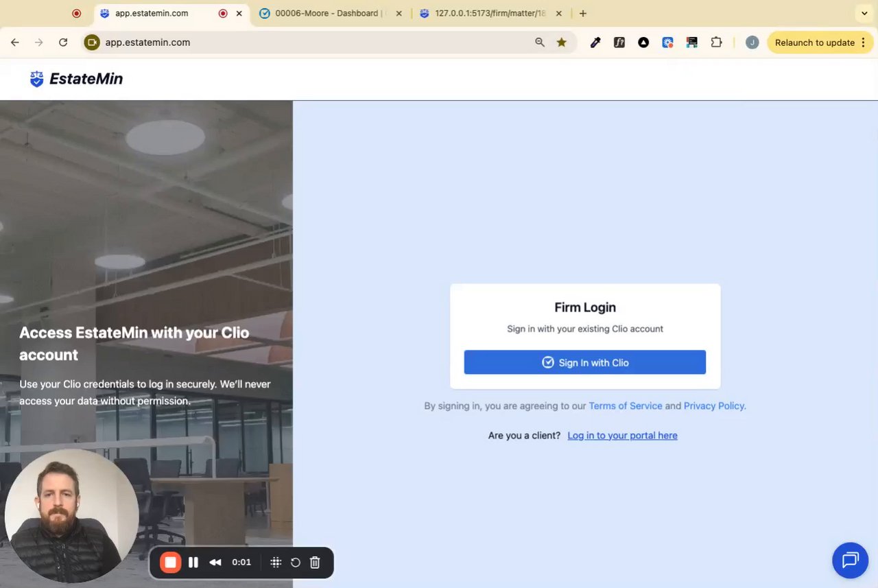Click 'Sign in with your existing Clio account' text
878x588 pixels.
(x=585, y=329)
